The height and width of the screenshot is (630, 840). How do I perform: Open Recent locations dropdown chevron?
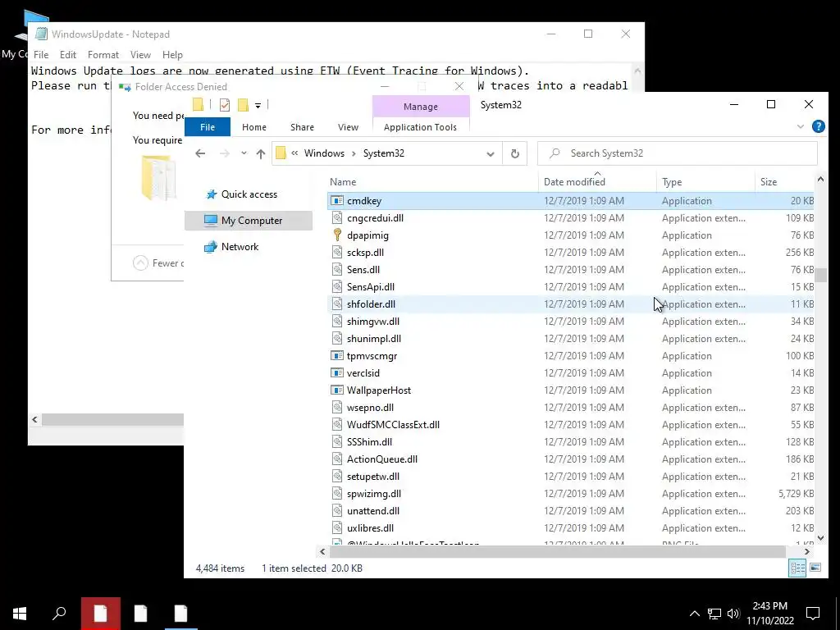(x=244, y=153)
